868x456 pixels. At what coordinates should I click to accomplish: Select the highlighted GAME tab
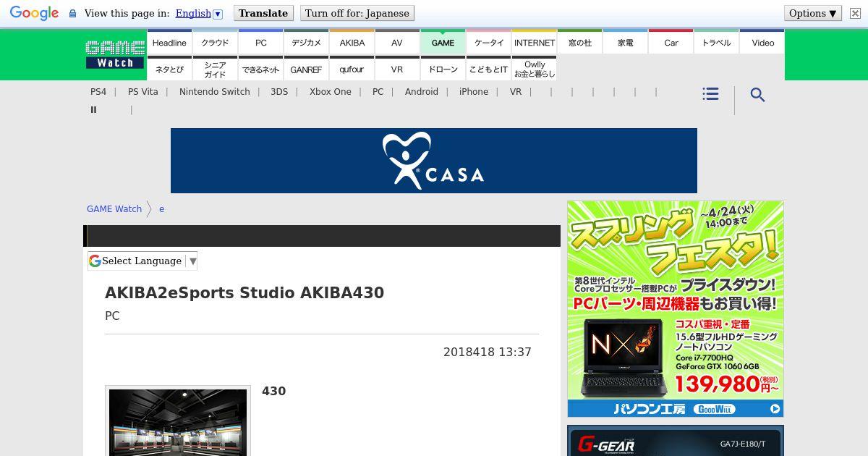click(x=443, y=43)
